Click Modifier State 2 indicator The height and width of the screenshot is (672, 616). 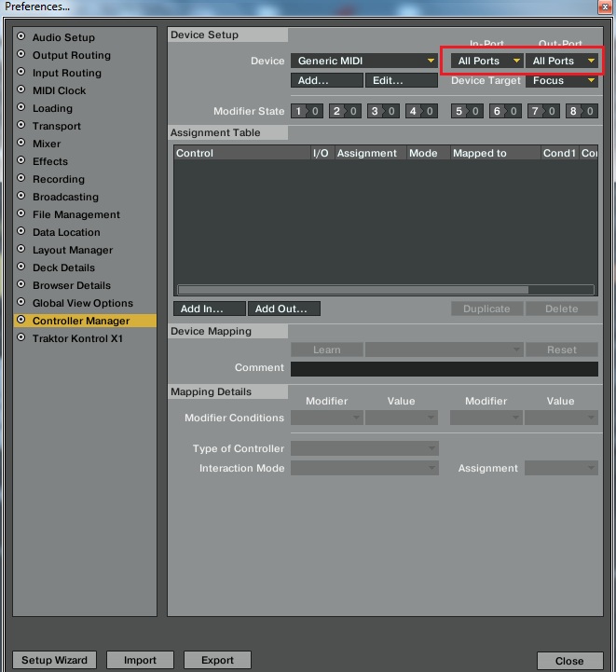tap(345, 111)
